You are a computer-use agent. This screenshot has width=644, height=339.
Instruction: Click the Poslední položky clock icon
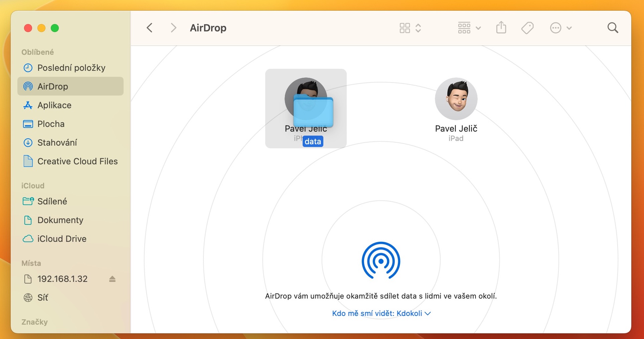coord(28,68)
